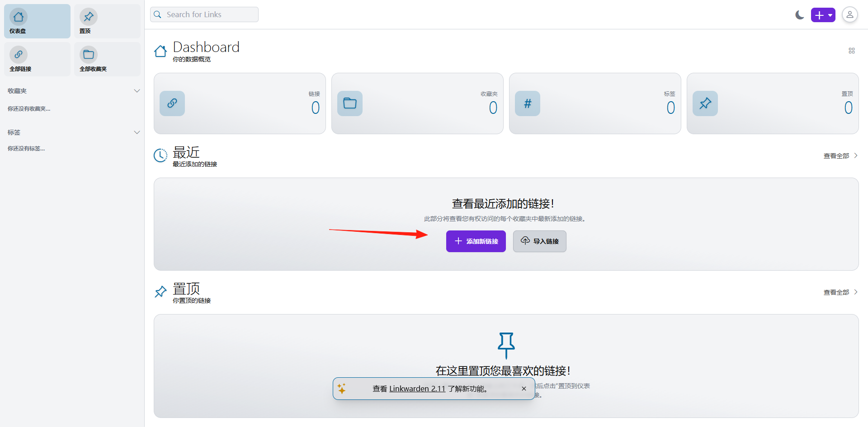
Task: Click the clock icon beside 最近
Action: click(160, 155)
